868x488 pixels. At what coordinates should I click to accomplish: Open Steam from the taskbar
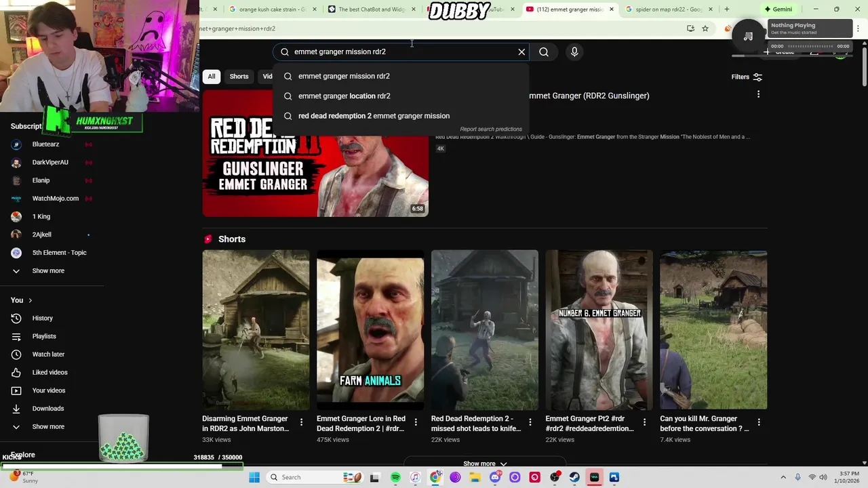[x=574, y=477]
